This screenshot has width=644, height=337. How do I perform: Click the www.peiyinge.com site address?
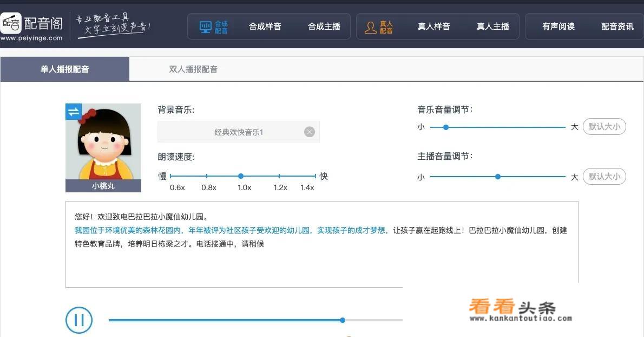click(31, 38)
